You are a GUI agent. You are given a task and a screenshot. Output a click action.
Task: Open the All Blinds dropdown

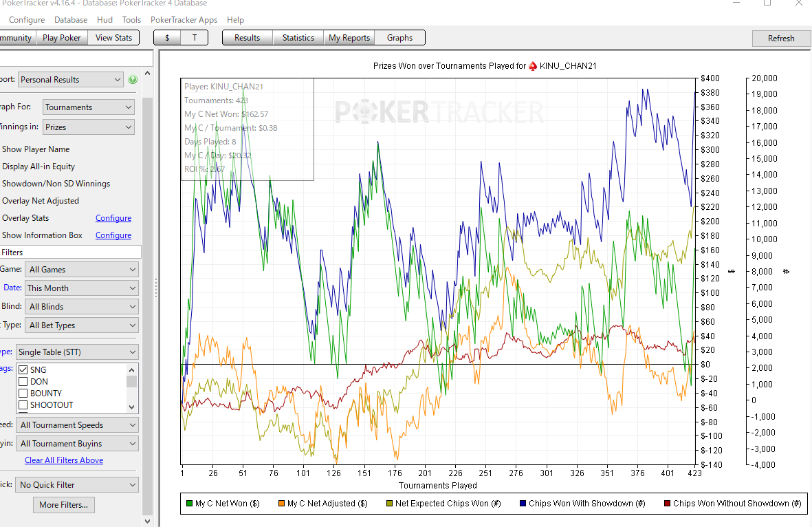pyautogui.click(x=82, y=307)
